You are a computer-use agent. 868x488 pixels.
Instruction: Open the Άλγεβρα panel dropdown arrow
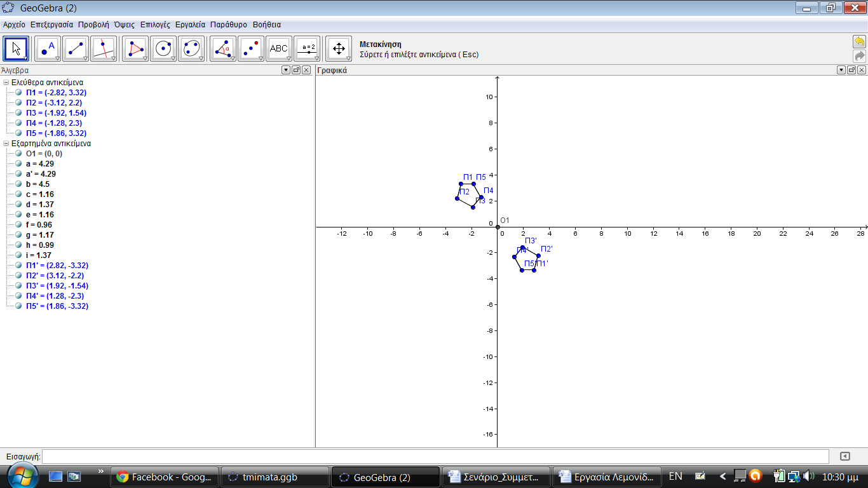pos(286,70)
